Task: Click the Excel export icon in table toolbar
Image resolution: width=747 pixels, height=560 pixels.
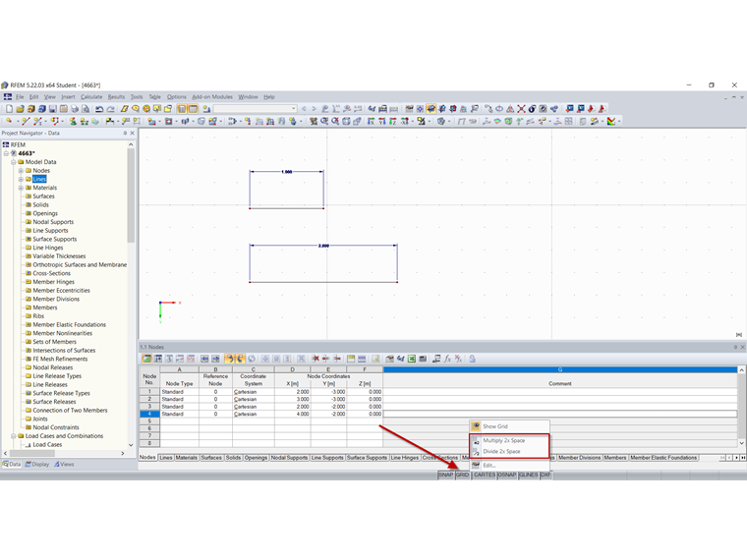Action: pyautogui.click(x=411, y=359)
